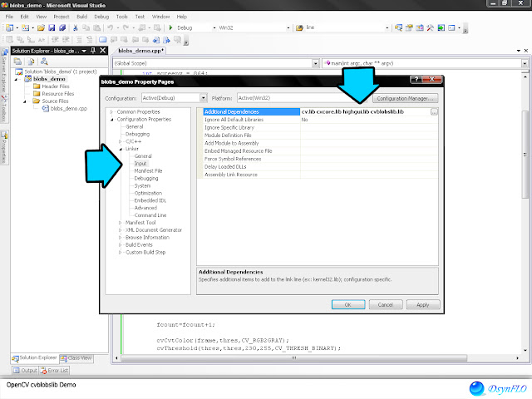
Task: Open the Start Page green arrow icon
Action: [441, 27]
